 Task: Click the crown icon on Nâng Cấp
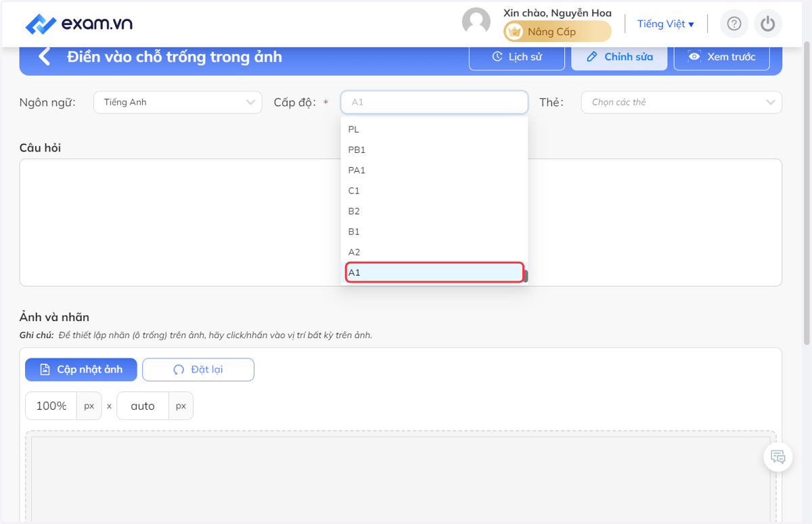(515, 32)
